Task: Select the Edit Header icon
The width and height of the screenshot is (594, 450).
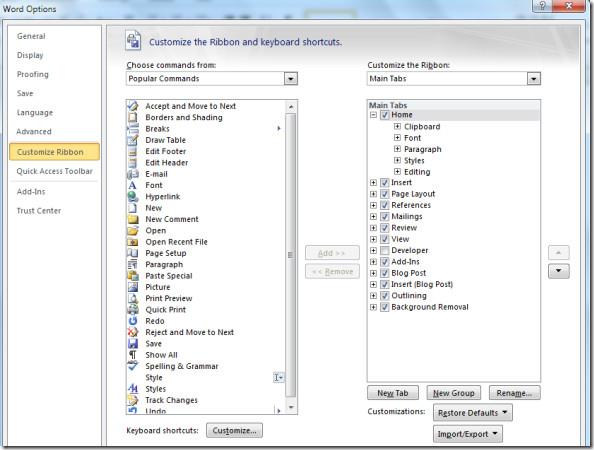Action: [133, 162]
